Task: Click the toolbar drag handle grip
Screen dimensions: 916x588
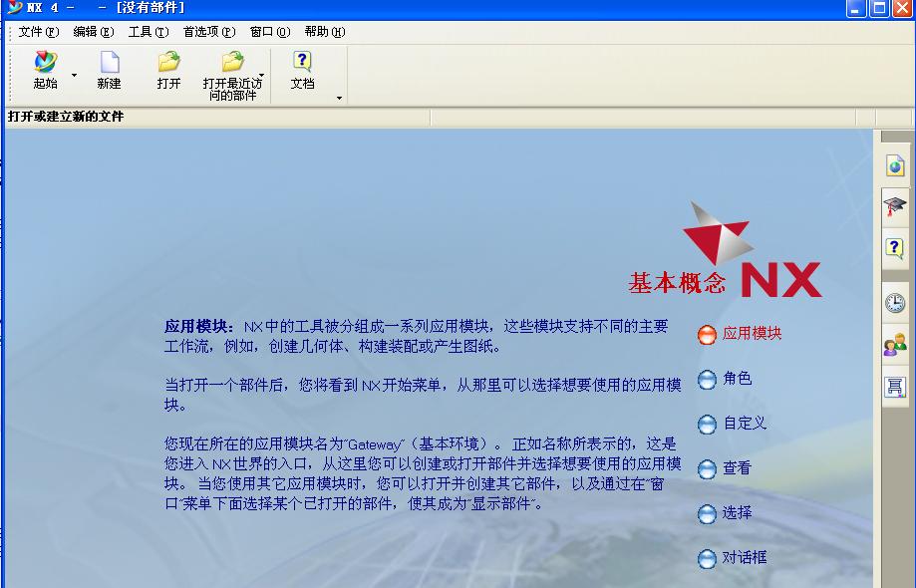Action: click(x=10, y=76)
